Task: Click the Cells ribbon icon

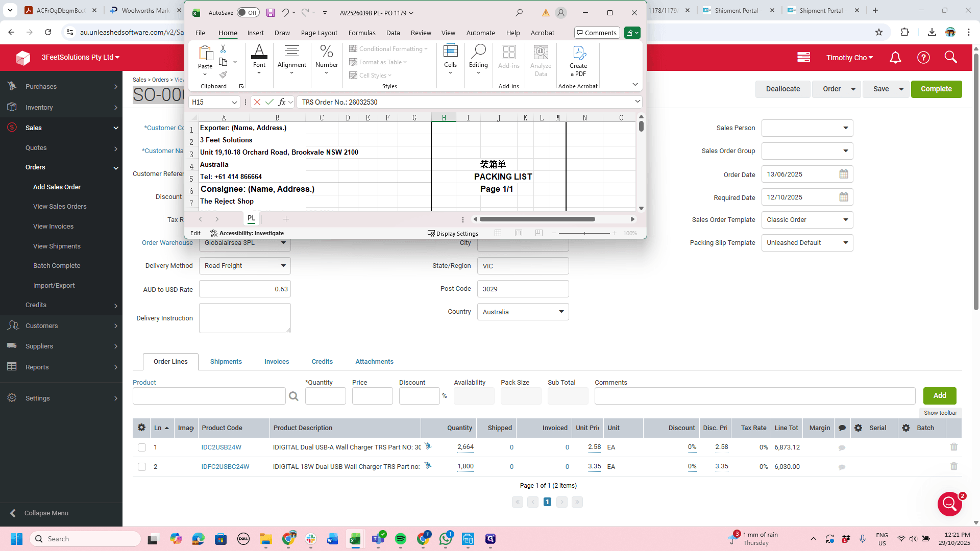Action: tap(450, 59)
